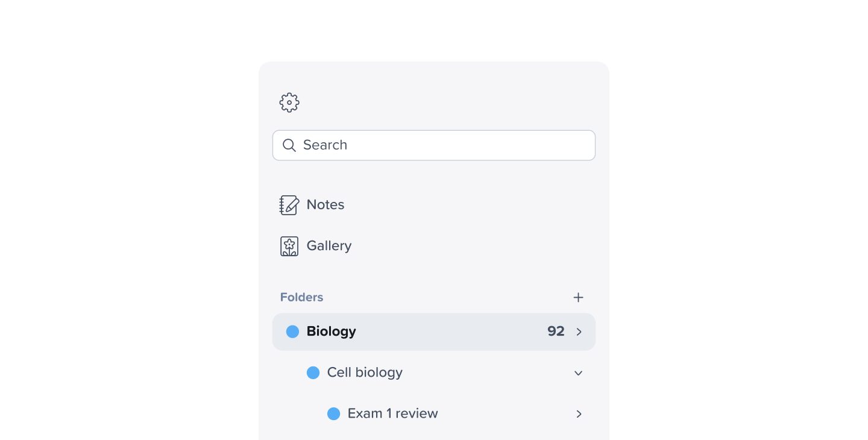
Task: Click the Folders section header
Action: point(301,297)
